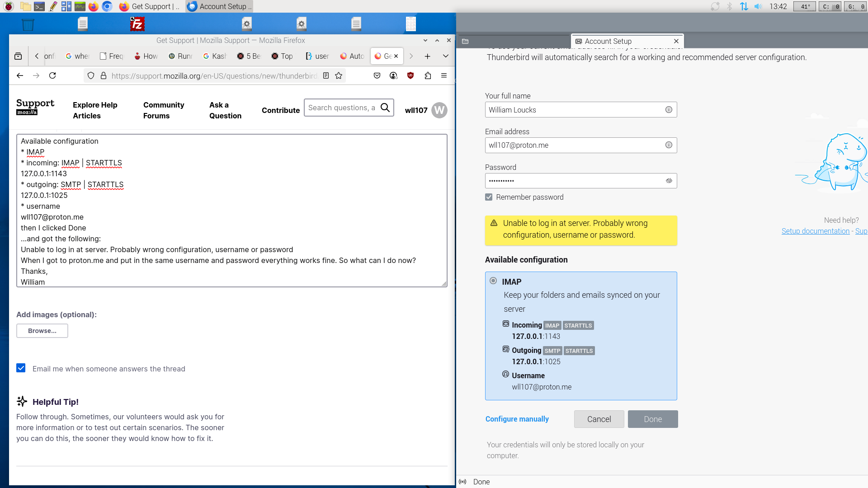This screenshot has width=868, height=488.
Task: Toggle email me when someone answers checkbox
Action: click(x=21, y=368)
